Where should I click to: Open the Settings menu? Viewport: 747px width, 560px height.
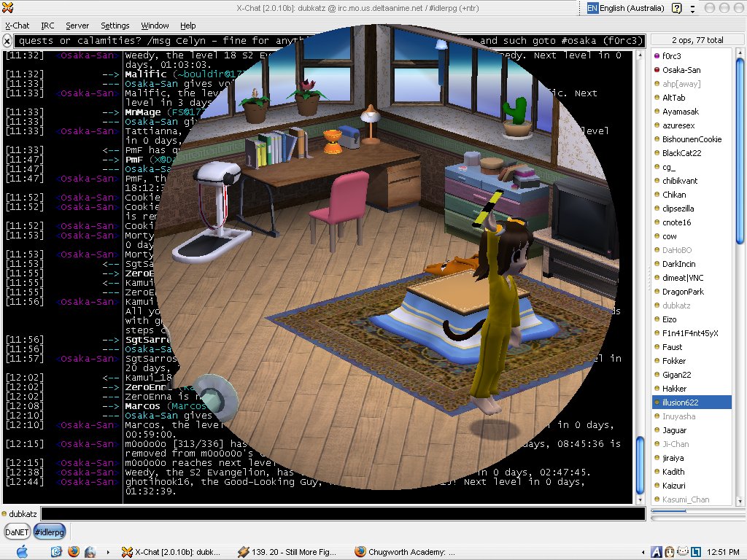(115, 26)
